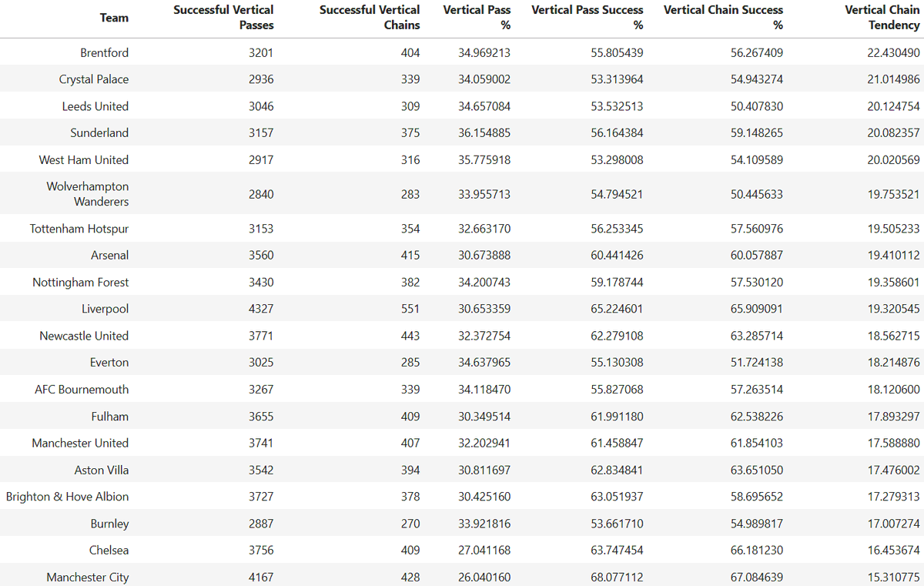Click Manchester City's 68.077112 success value
The height and width of the screenshot is (586, 924).
618,578
